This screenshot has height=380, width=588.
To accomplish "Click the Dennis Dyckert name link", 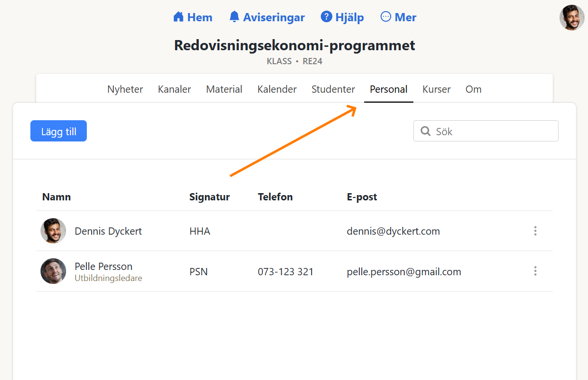I will (108, 231).
